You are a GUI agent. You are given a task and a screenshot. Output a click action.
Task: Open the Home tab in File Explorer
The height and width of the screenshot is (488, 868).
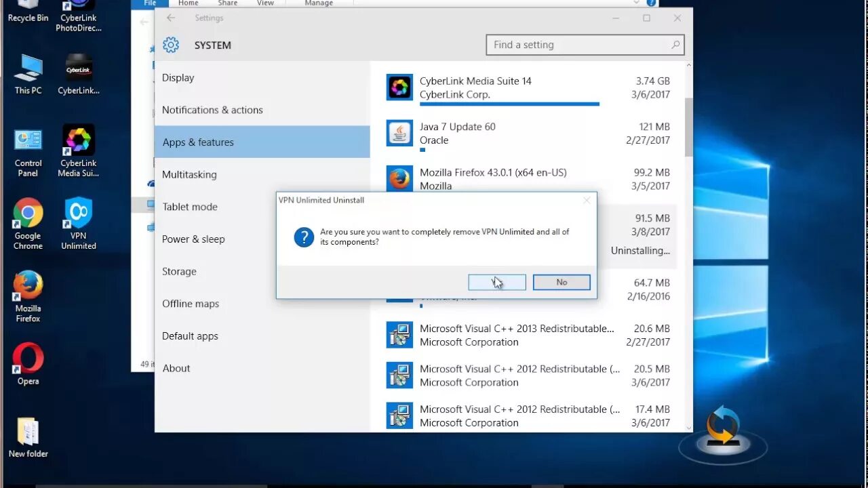(x=189, y=3)
